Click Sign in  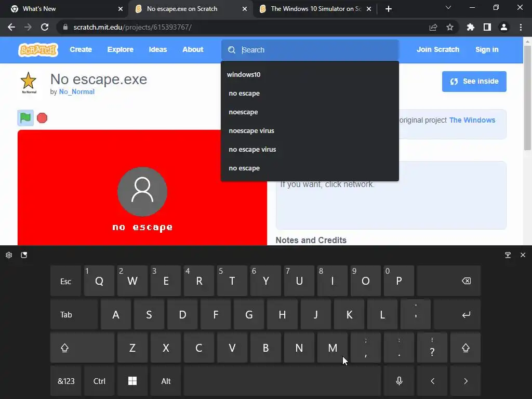486,49
